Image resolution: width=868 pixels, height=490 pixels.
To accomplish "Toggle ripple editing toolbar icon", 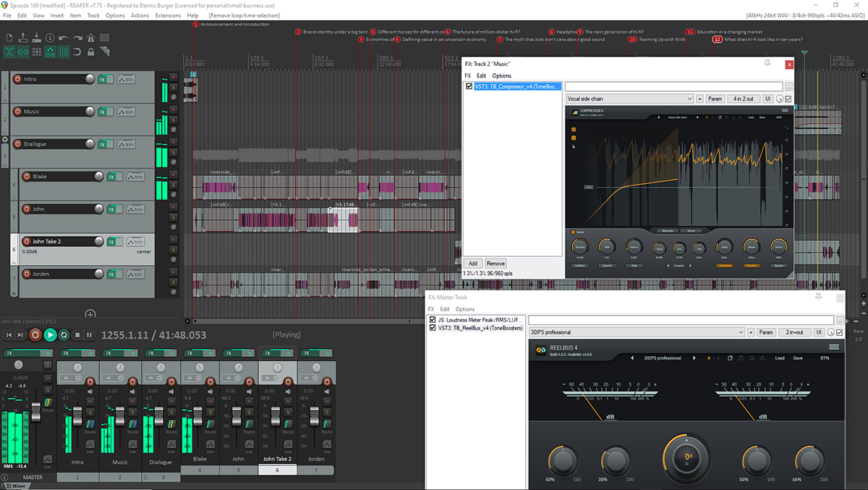I will (36, 51).
